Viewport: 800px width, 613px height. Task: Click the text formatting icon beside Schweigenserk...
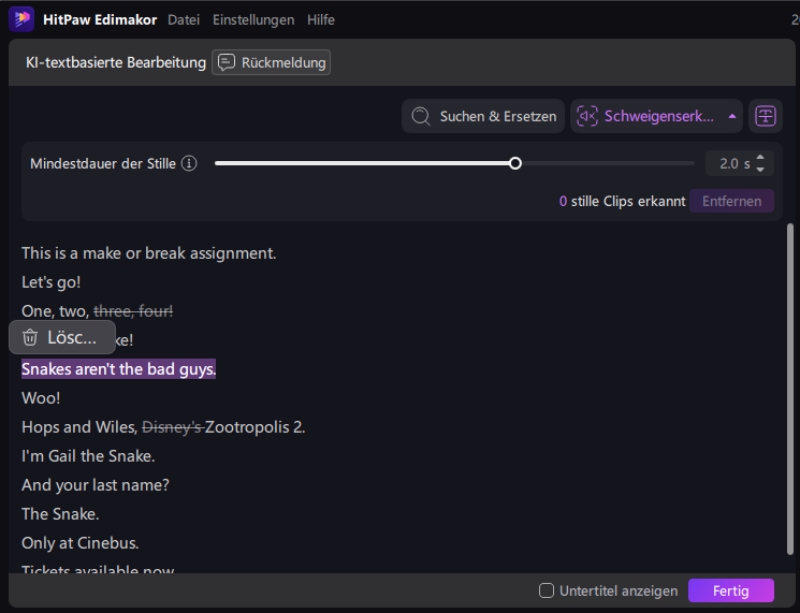[x=765, y=116]
